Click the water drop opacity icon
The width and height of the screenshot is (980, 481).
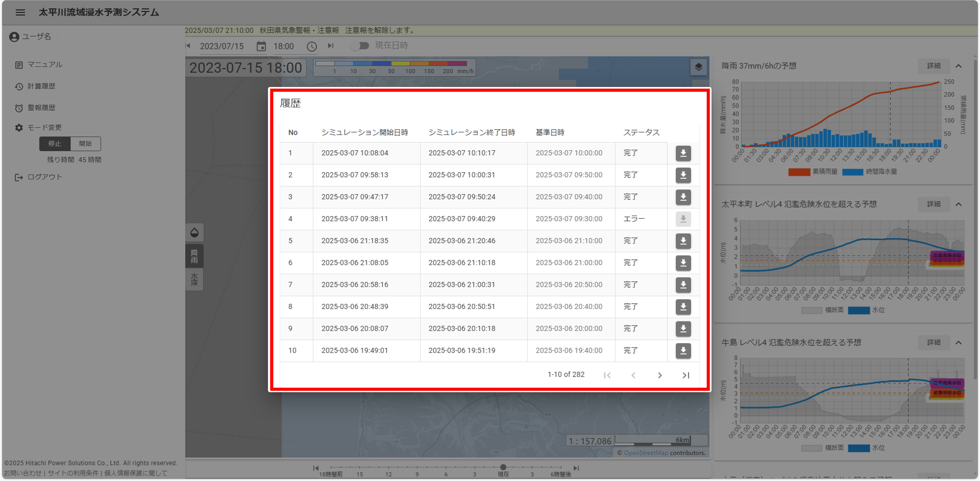194,232
